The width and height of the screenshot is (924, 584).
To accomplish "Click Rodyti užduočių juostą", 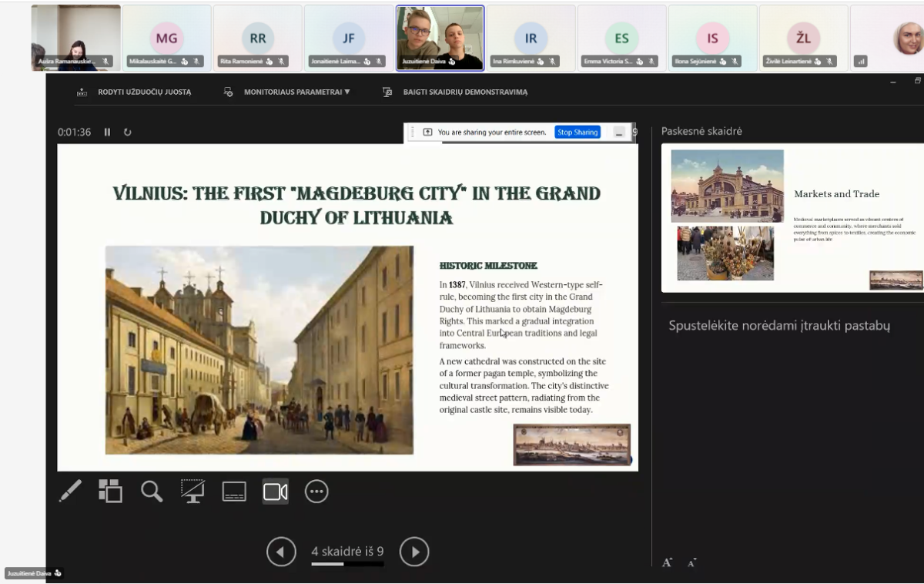I will point(135,92).
